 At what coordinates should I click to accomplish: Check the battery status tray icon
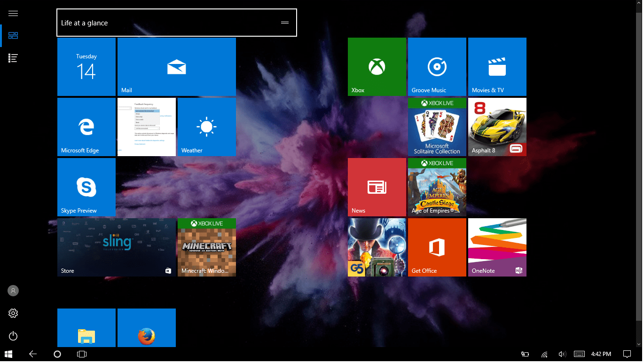pos(525,354)
